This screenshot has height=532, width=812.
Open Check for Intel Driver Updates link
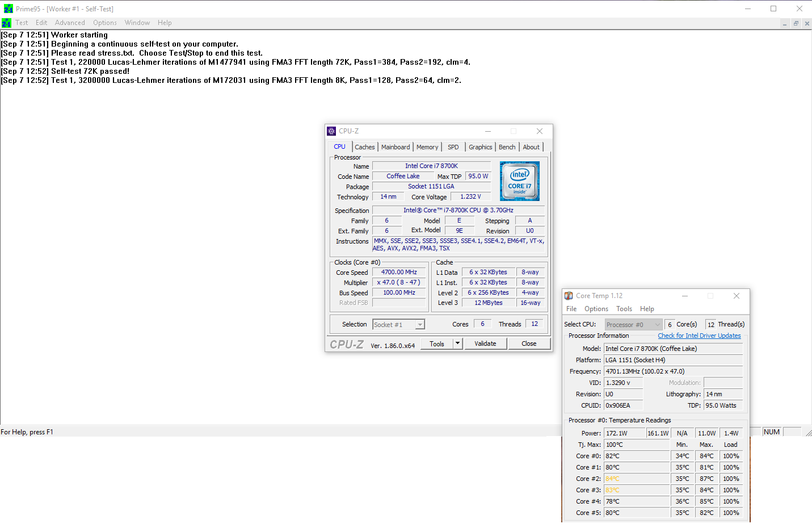point(699,336)
